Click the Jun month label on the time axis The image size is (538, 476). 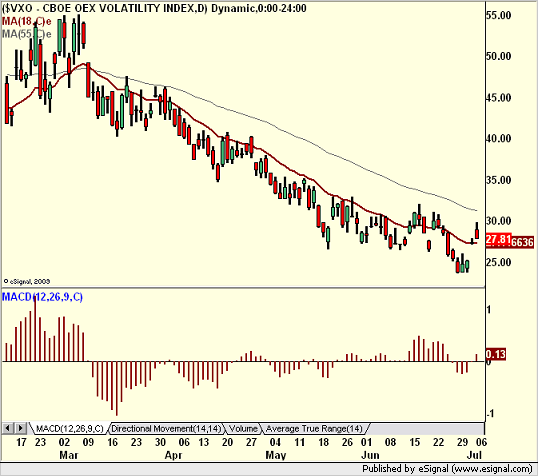point(371,455)
